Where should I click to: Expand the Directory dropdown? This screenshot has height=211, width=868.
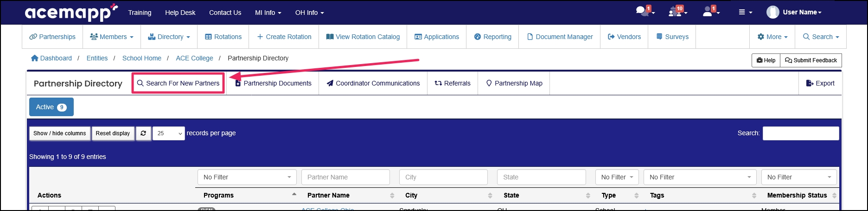pyautogui.click(x=169, y=37)
